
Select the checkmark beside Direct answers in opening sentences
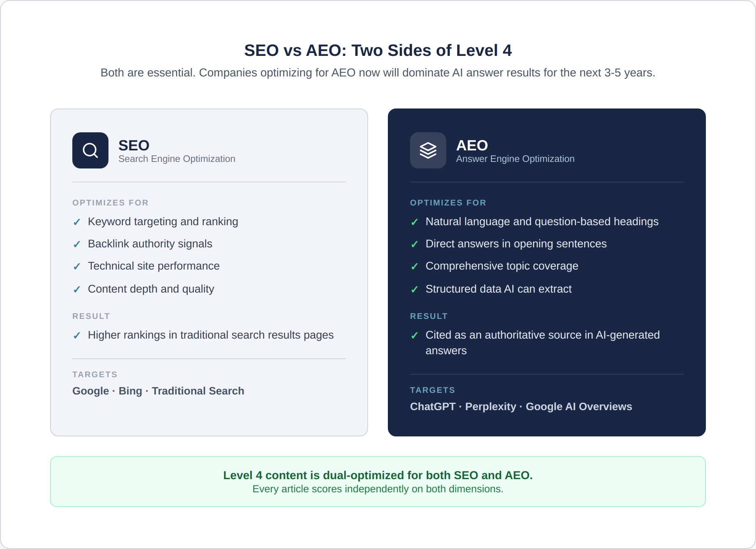(x=415, y=245)
